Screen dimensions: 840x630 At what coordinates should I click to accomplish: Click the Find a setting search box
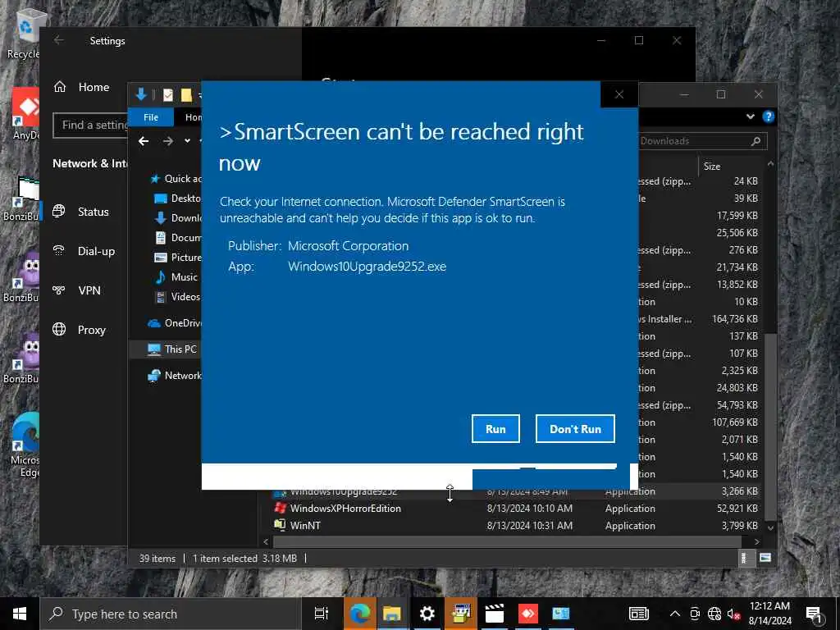coord(90,125)
